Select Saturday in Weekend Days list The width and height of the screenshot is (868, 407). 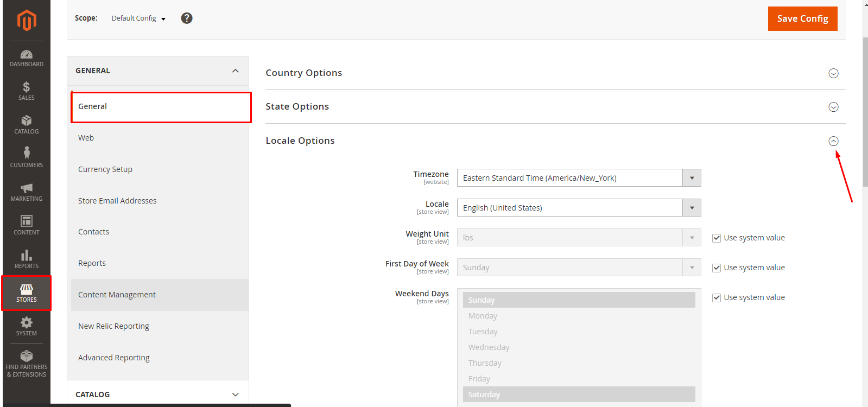click(x=579, y=395)
